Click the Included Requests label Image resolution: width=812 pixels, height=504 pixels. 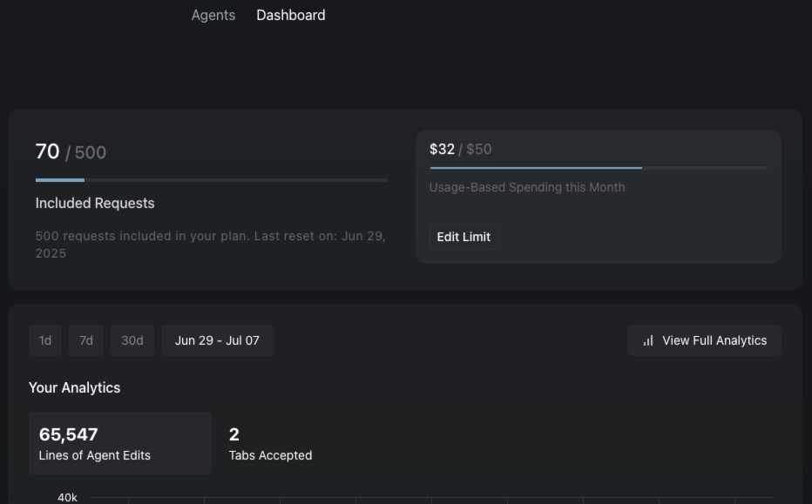click(95, 203)
